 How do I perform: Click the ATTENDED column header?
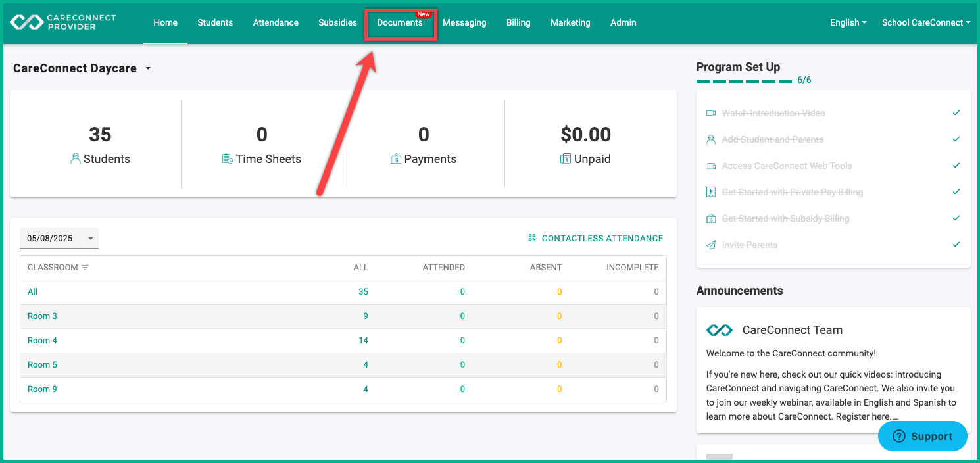[x=443, y=268]
